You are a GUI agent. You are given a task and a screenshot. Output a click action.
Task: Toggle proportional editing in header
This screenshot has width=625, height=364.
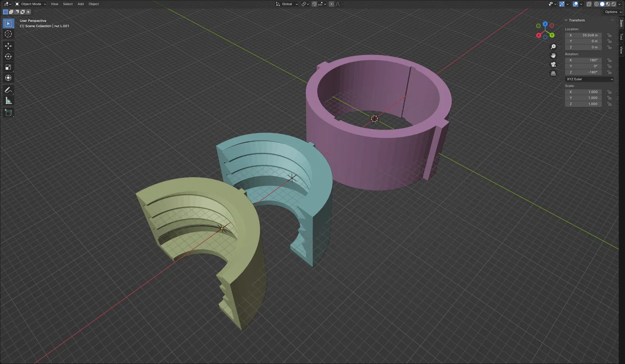click(x=331, y=4)
